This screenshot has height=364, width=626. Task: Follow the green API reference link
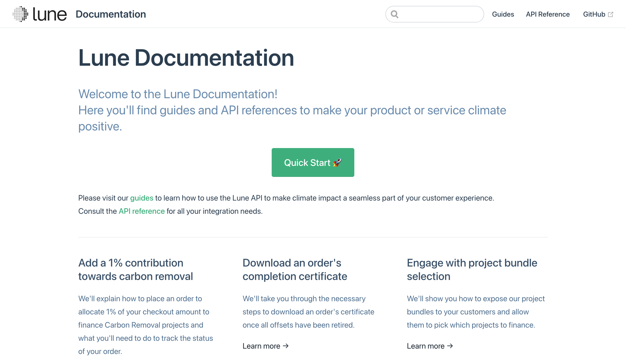coord(142,211)
